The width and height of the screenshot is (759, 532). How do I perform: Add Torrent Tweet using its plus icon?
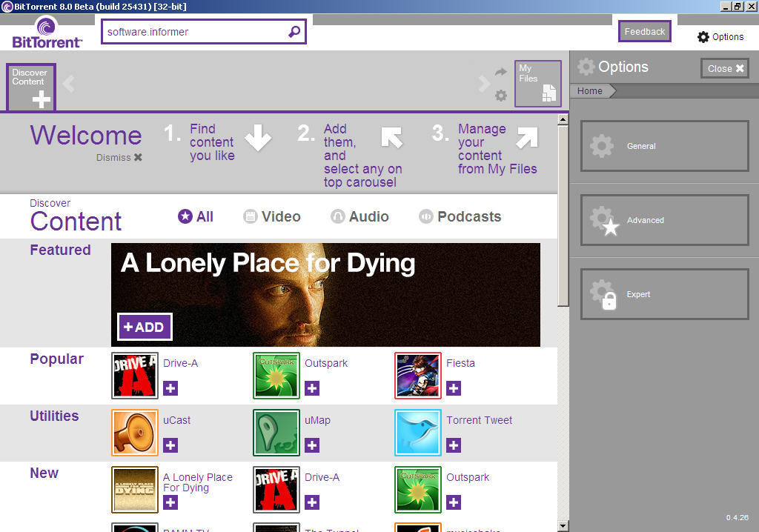pyautogui.click(x=454, y=445)
